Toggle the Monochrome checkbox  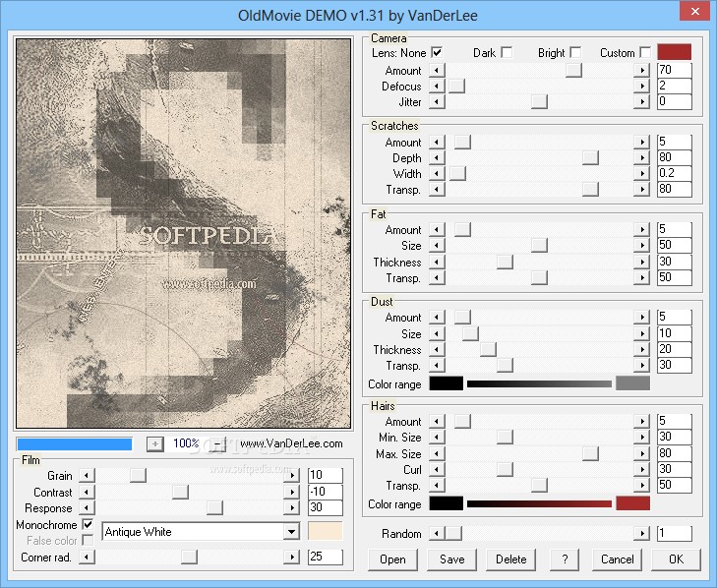tap(88, 524)
